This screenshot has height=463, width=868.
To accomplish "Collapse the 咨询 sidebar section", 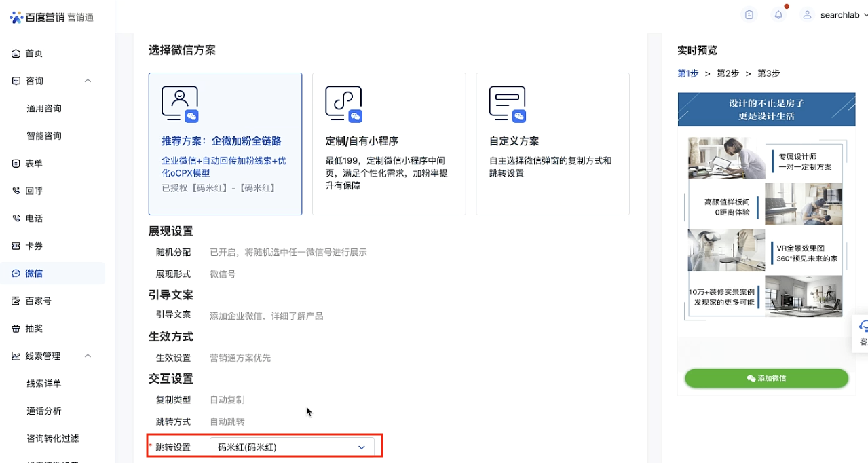I will 88,81.
